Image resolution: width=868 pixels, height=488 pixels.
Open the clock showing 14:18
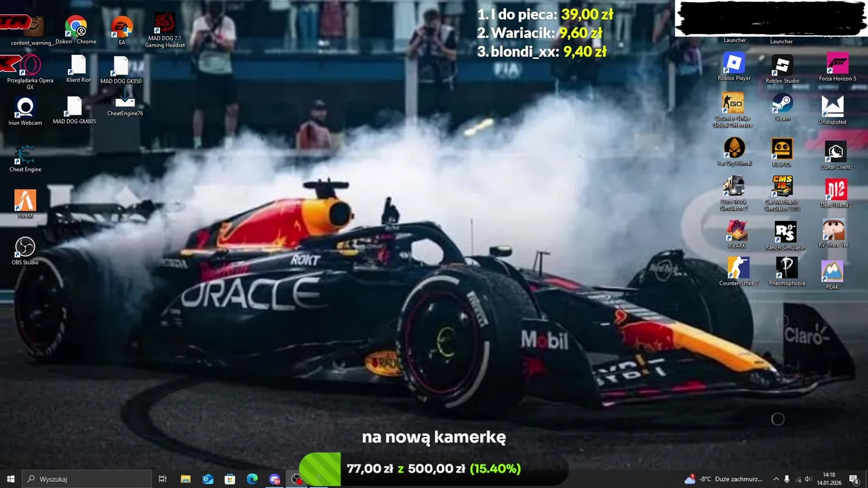(829, 479)
